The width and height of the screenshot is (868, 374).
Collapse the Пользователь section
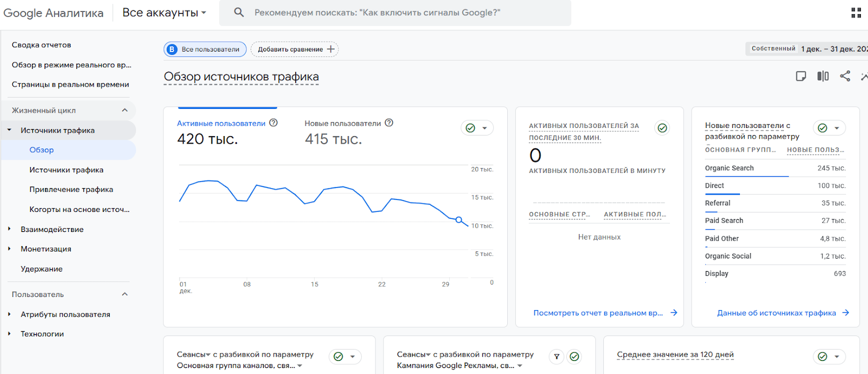pyautogui.click(x=125, y=294)
